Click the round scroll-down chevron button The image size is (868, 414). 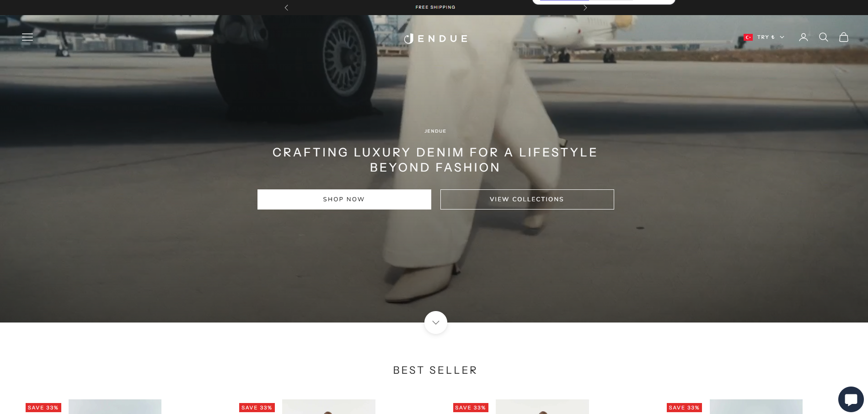[x=435, y=323]
